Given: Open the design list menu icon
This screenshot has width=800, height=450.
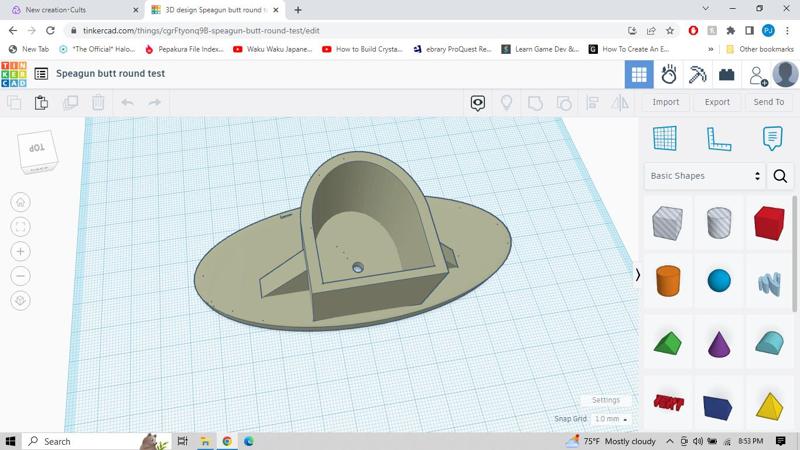Looking at the screenshot, I should coord(41,74).
